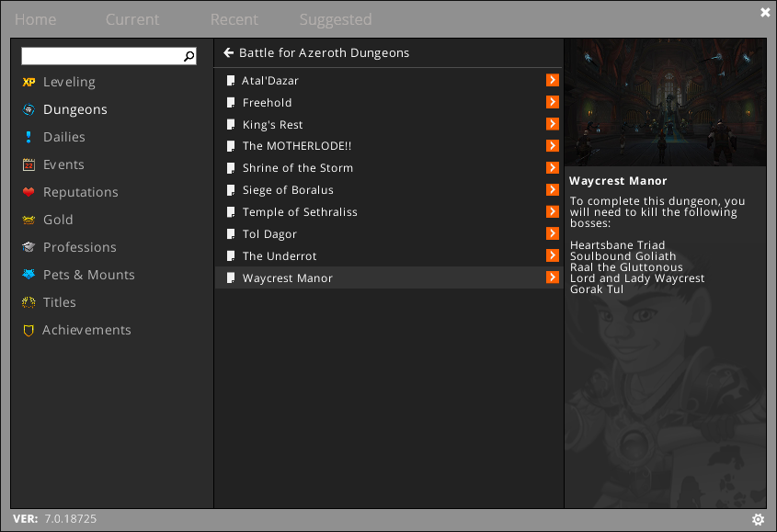The image size is (777, 532).
Task: Choose The Underrot dungeon
Action: [x=388, y=256]
